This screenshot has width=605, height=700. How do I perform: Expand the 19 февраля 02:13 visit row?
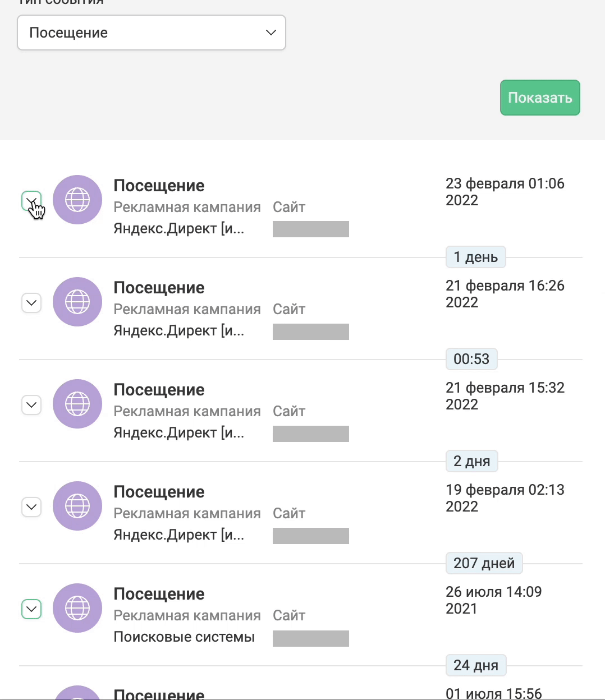point(31,507)
